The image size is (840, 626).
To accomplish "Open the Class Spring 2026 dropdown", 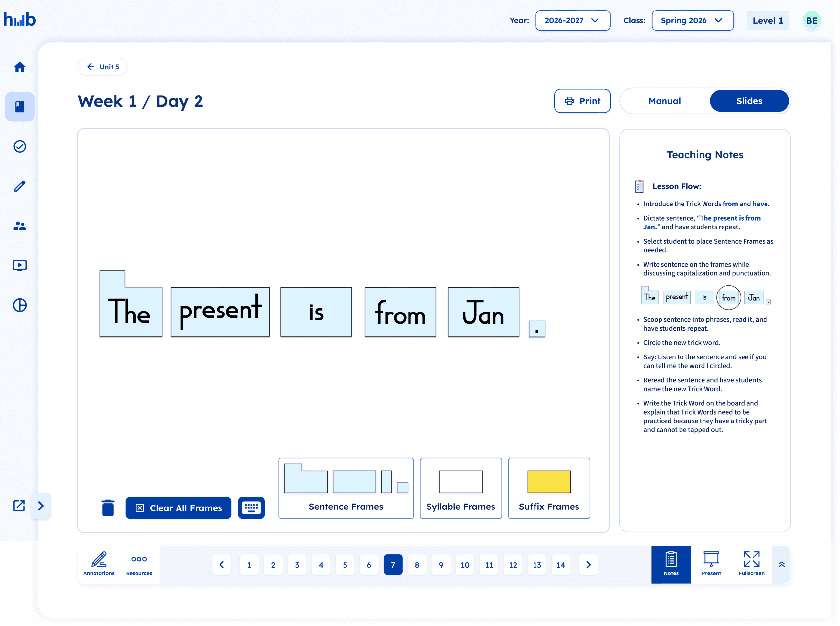I will tap(692, 20).
